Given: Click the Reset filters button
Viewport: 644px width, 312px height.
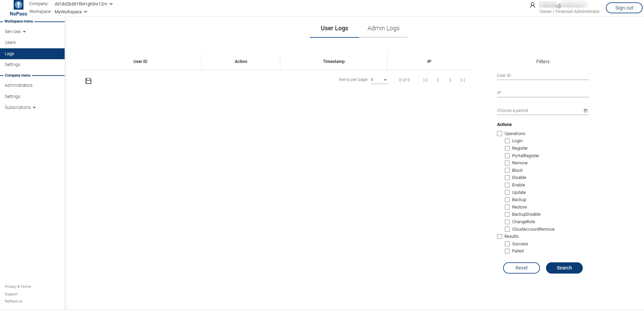Looking at the screenshot, I should click(x=521, y=268).
